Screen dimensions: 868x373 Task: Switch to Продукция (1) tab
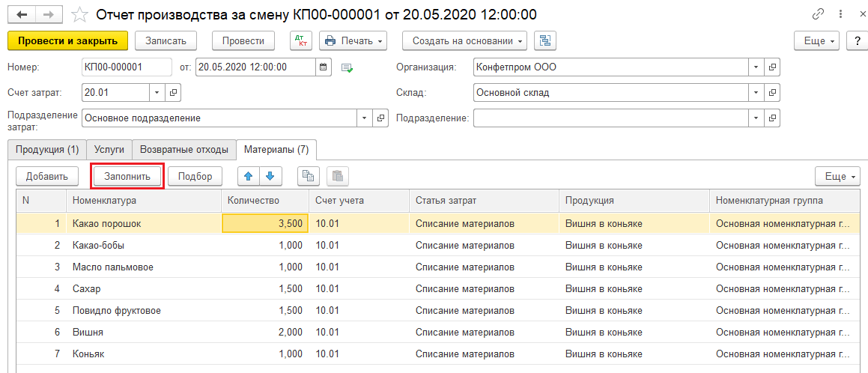[x=47, y=149]
